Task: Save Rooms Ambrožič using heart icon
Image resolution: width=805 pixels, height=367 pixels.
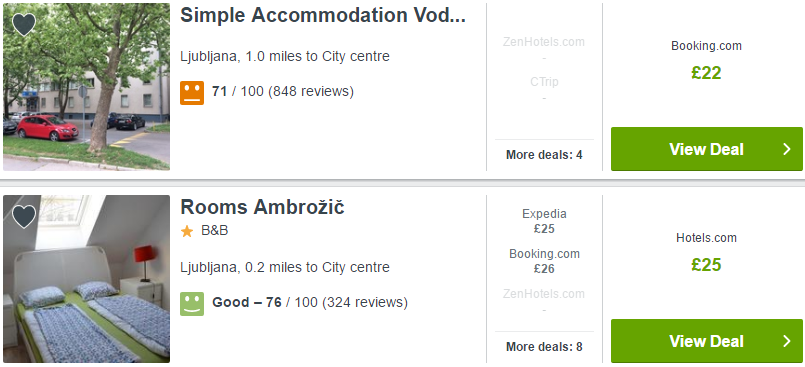Action: point(24,216)
